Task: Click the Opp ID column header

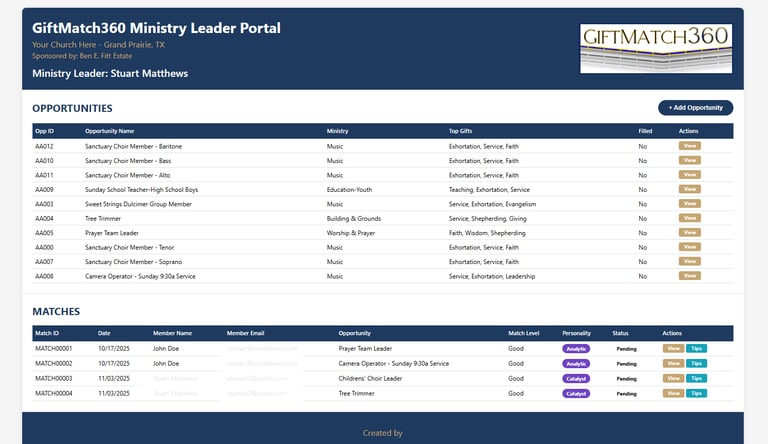Action: pyautogui.click(x=45, y=131)
